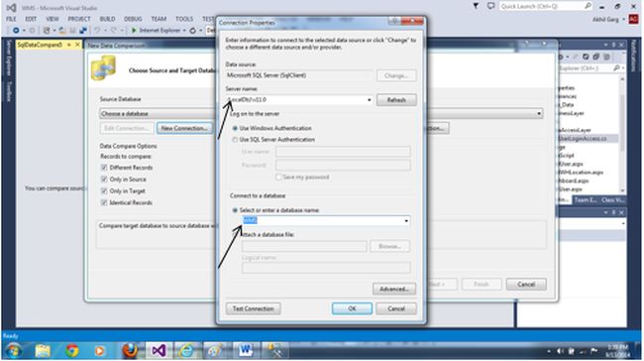
Task: Open the Akhil Garg account dropdown
Action: [624, 19]
